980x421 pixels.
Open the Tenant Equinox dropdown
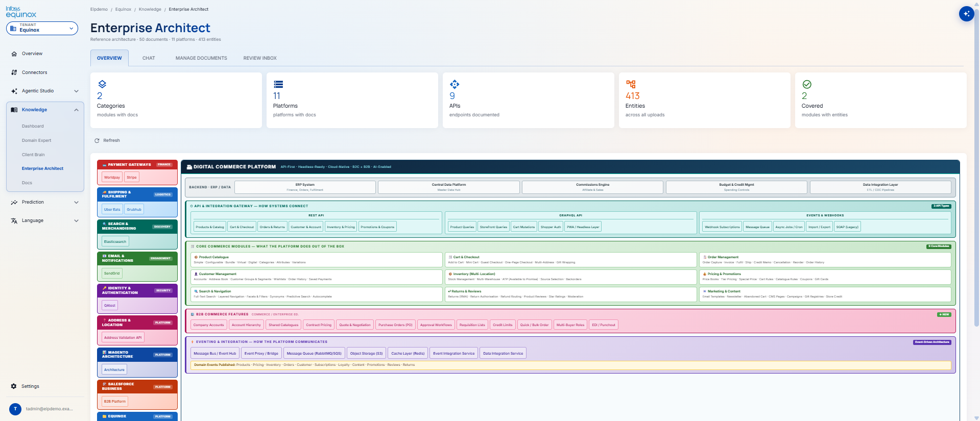point(42,28)
